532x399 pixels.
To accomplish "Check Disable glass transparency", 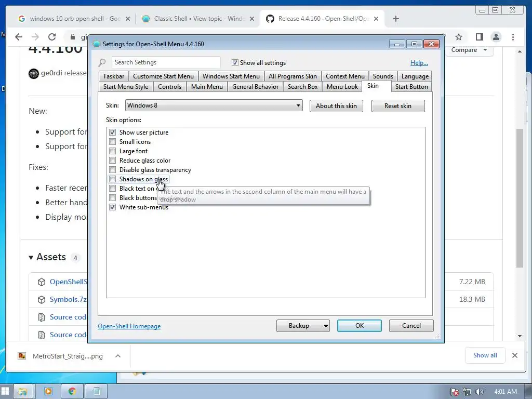I will point(112,170).
